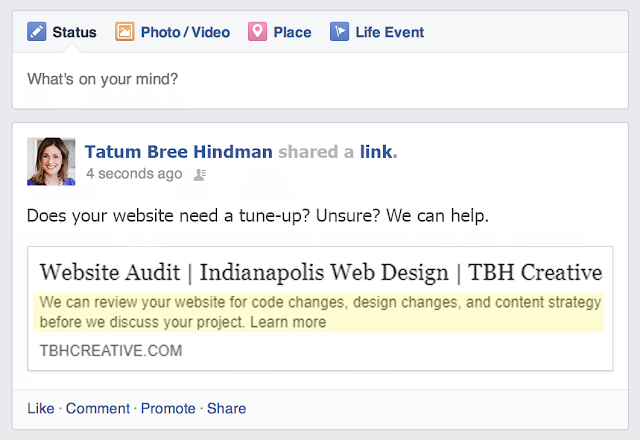
Task: Open the "4 seconds ago" timestamp
Action: coord(134,174)
